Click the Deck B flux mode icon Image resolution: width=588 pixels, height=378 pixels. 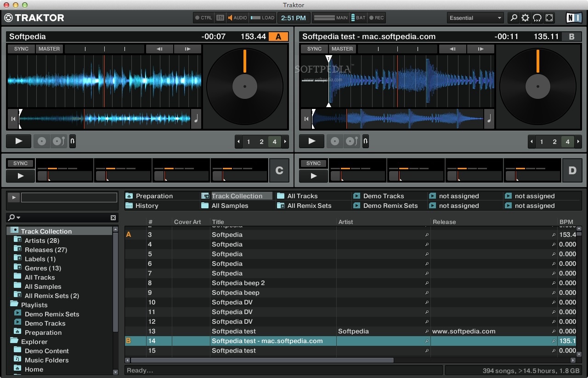coord(366,141)
